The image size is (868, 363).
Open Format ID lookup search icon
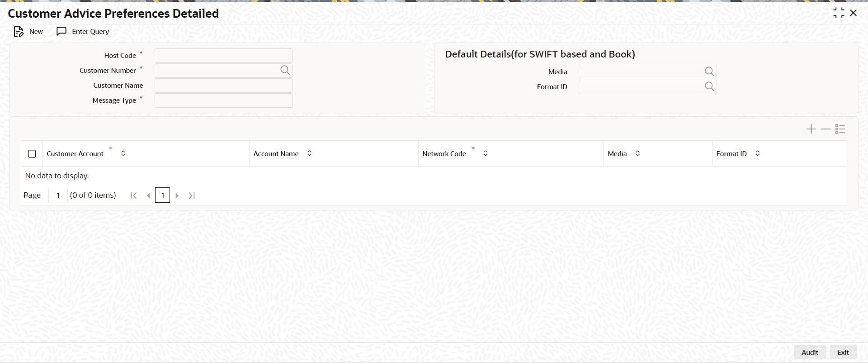pyautogui.click(x=709, y=86)
